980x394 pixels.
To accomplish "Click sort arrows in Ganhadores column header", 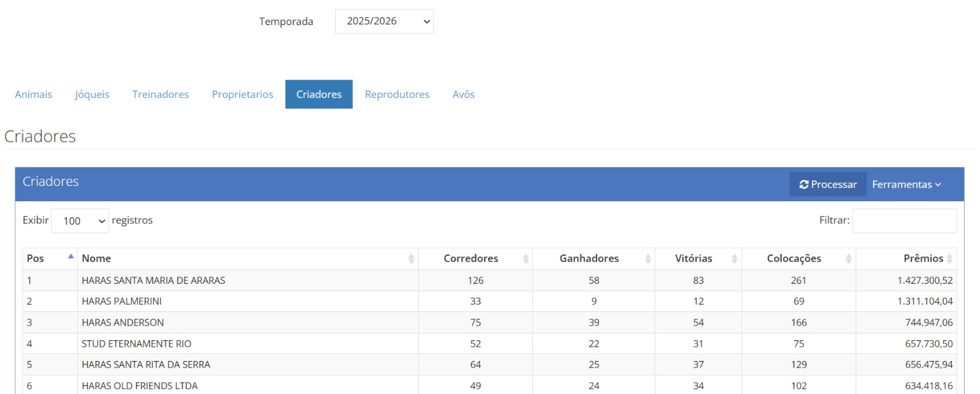I will 647,259.
